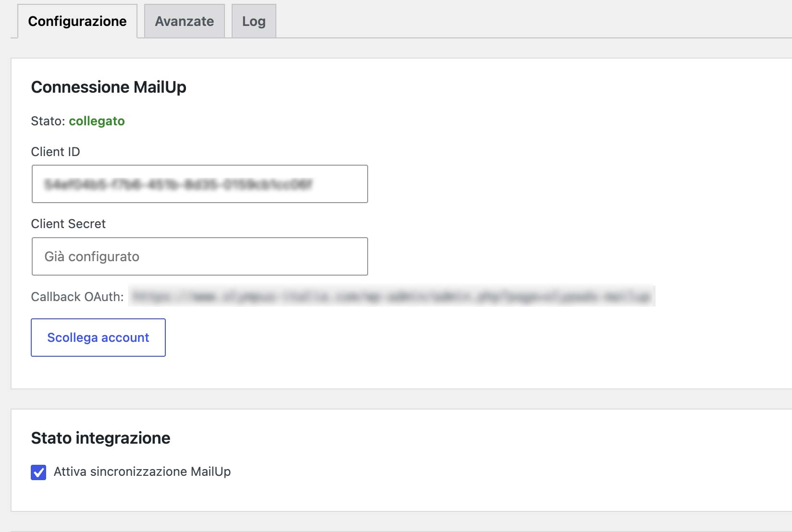The image size is (792, 532).
Task: Click the Scollega account button
Action: point(98,338)
